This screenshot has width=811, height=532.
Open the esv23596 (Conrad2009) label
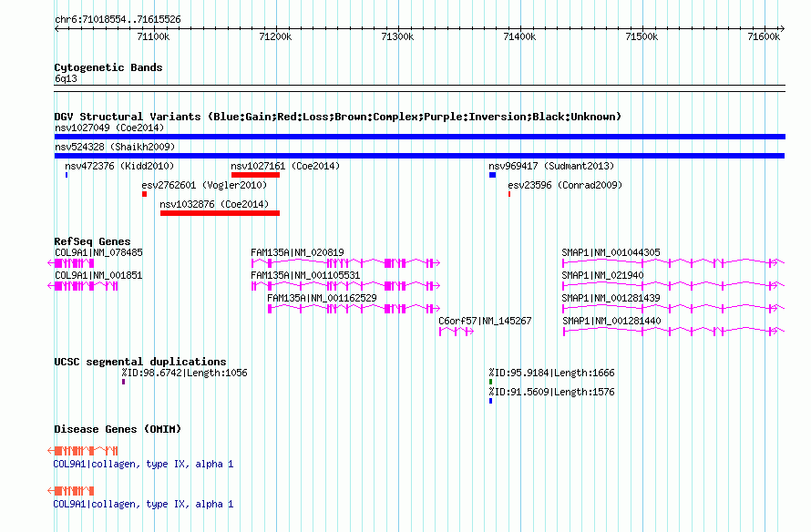(565, 185)
